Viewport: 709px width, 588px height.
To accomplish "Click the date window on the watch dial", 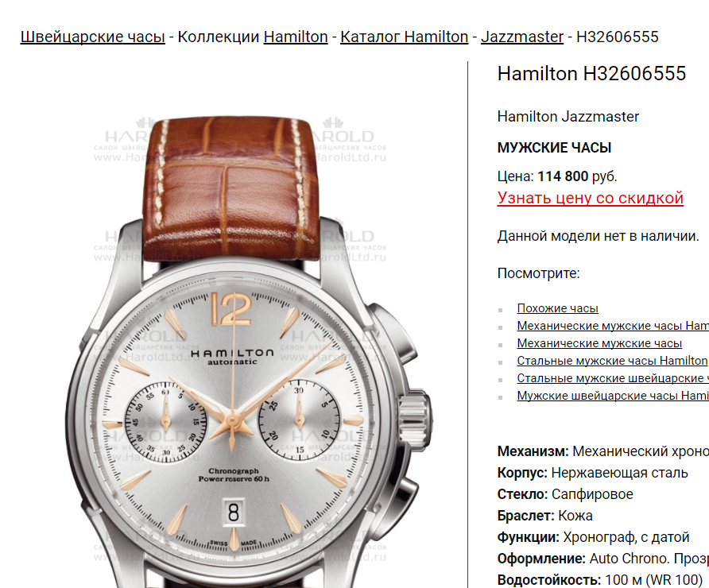I will coord(234,512).
